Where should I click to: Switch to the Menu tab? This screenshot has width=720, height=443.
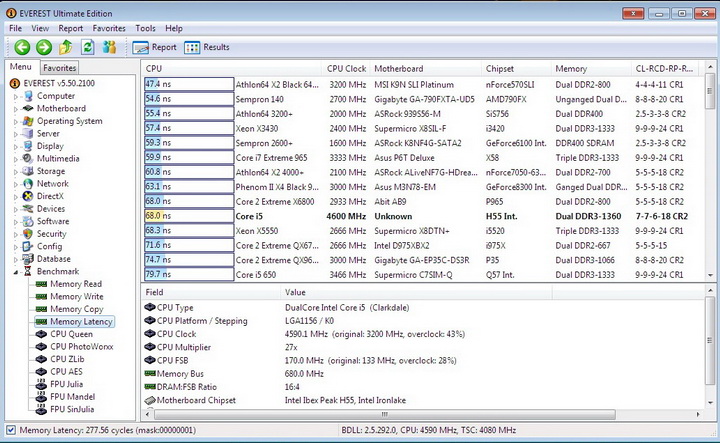click(21, 67)
